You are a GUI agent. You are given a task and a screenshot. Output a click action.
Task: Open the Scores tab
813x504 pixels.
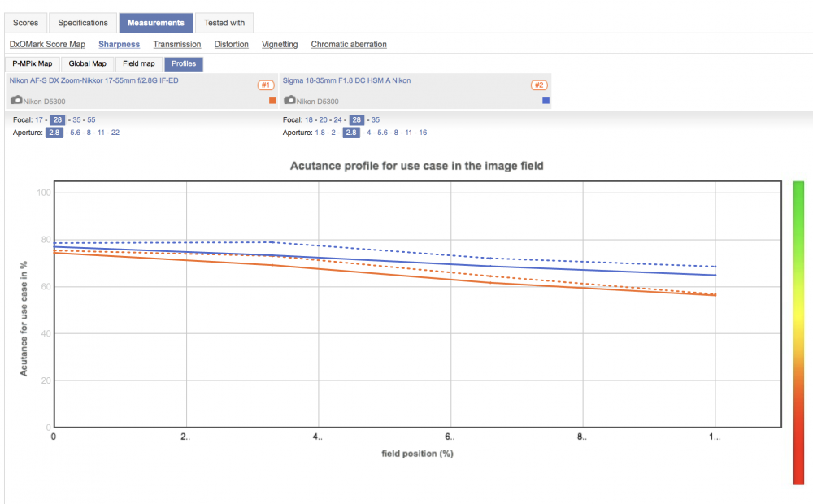click(25, 23)
